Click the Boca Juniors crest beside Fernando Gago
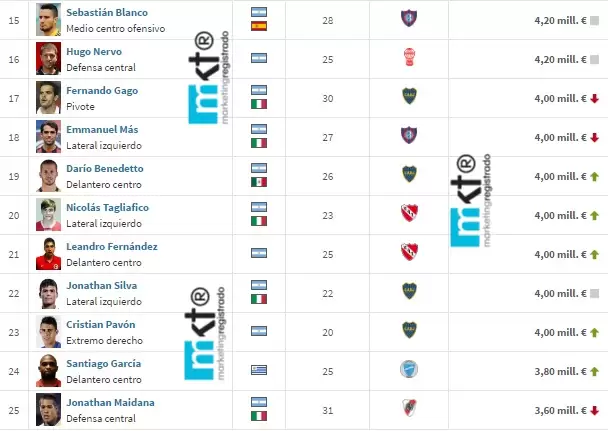The image size is (608, 431). pos(408,97)
